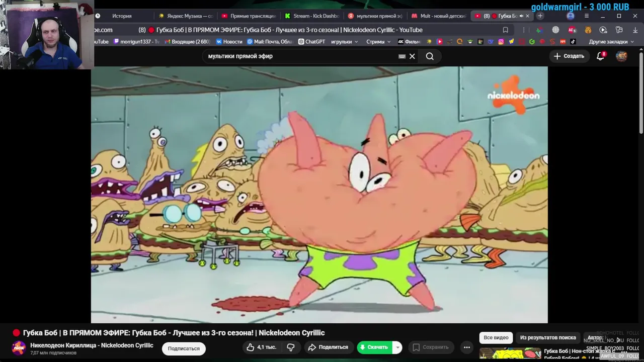Screen dimensions: 644x362
Task: Open the browser hamburger menu icon
Action: click(x=586, y=16)
